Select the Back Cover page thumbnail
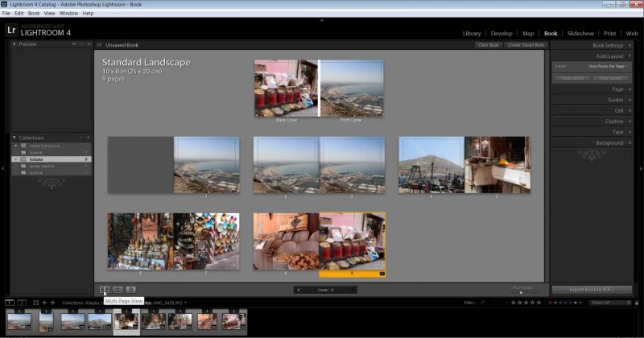Screen dimensions: 644x338 click(286, 87)
